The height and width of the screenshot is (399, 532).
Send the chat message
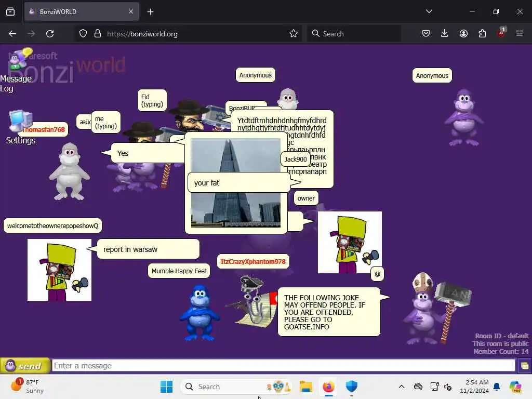coord(25,366)
